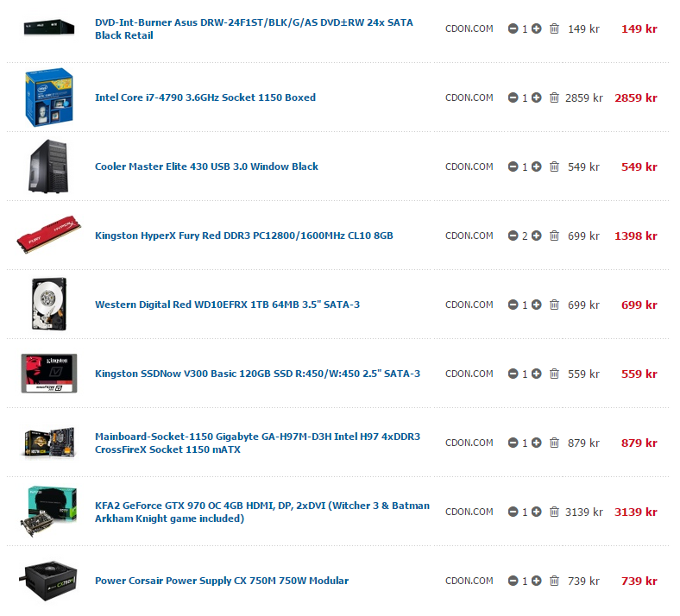Image resolution: width=680 pixels, height=616 pixels.
Task: Click the Cooler Master case thumbnail image
Action: coord(48,167)
